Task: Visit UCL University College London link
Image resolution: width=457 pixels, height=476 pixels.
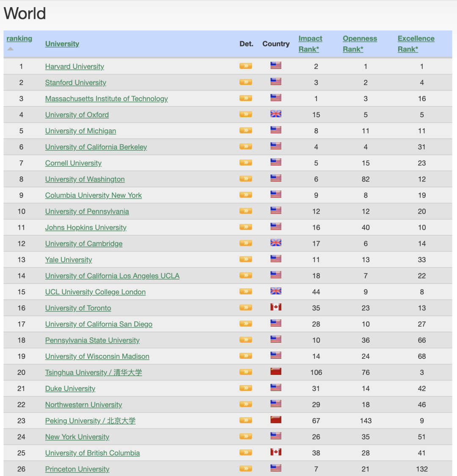Action: click(x=95, y=292)
